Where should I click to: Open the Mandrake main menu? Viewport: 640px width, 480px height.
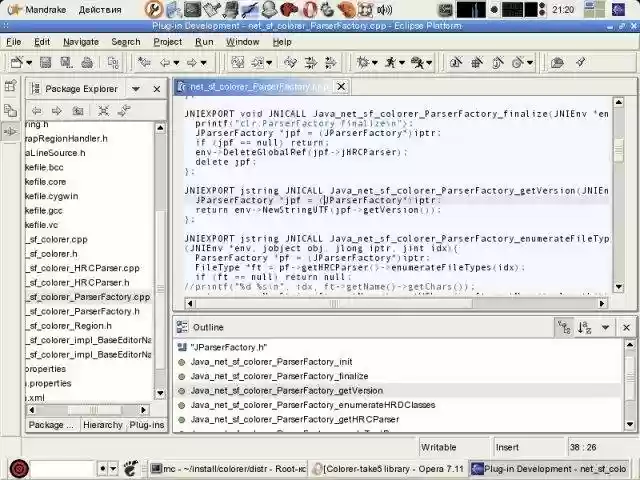[x=37, y=9]
